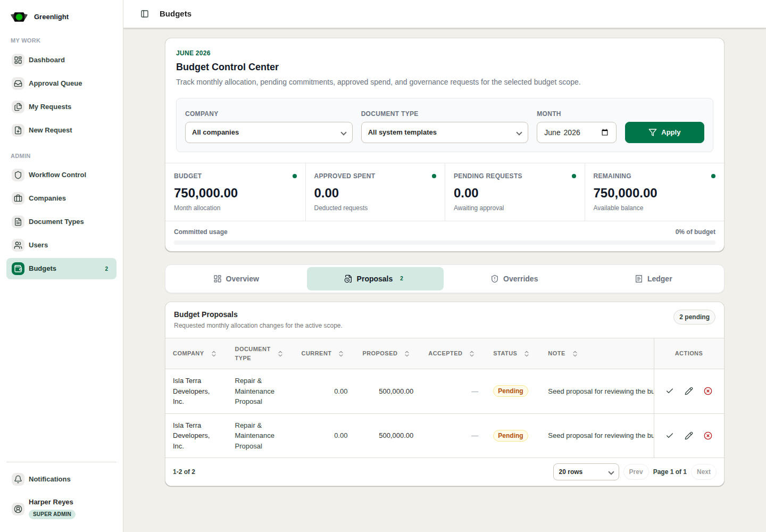The height and width of the screenshot is (532, 766).
Task: Open the 20 rows page size dropdown
Action: pos(586,472)
